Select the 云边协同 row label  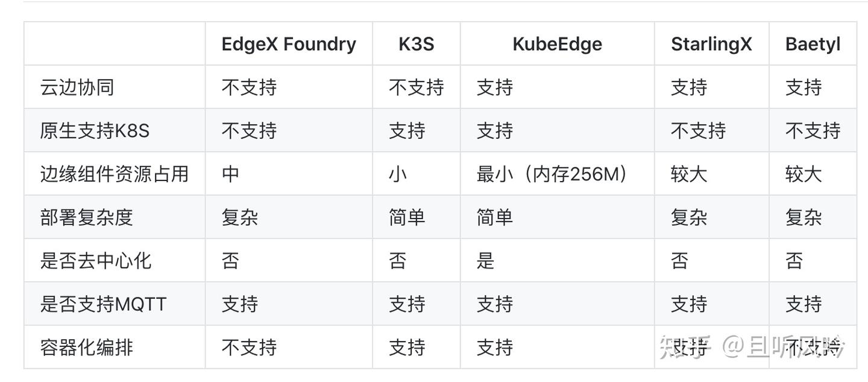tap(77, 88)
